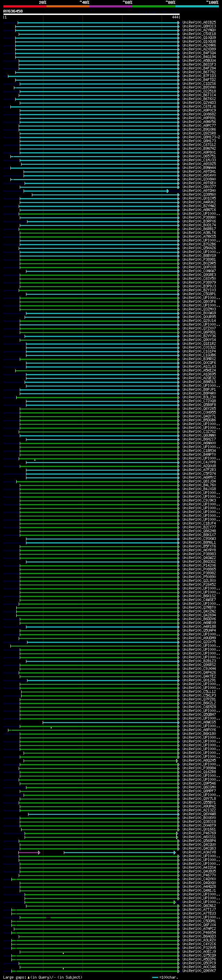
Task: Click the orange ~40% identity legend bar
Action: (68, 6)
